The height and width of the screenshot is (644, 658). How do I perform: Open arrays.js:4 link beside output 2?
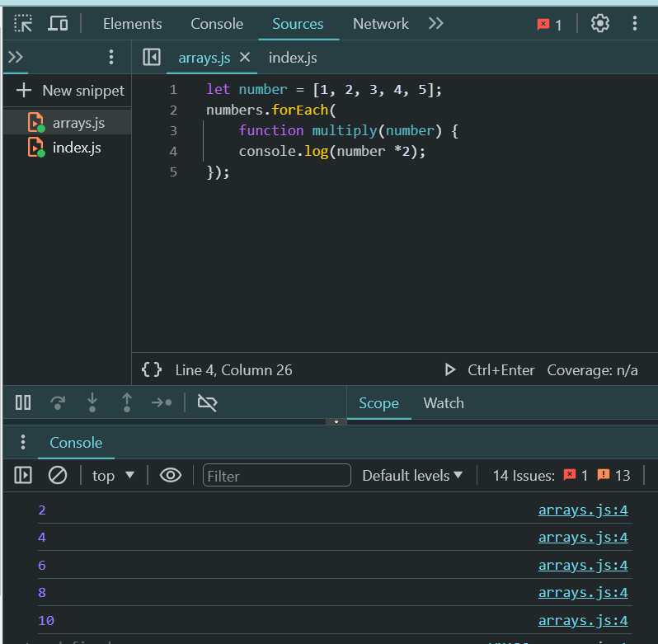click(x=583, y=510)
